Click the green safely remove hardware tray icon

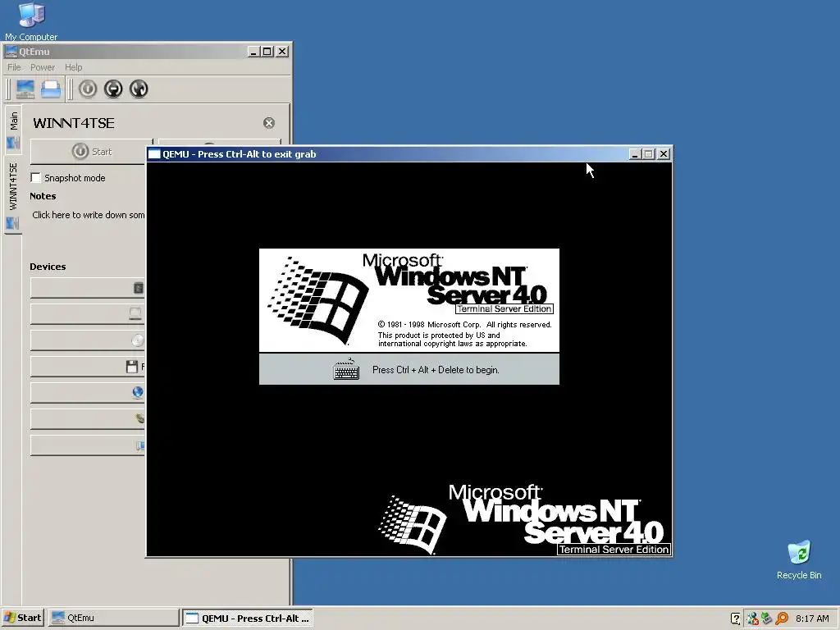pos(767,619)
